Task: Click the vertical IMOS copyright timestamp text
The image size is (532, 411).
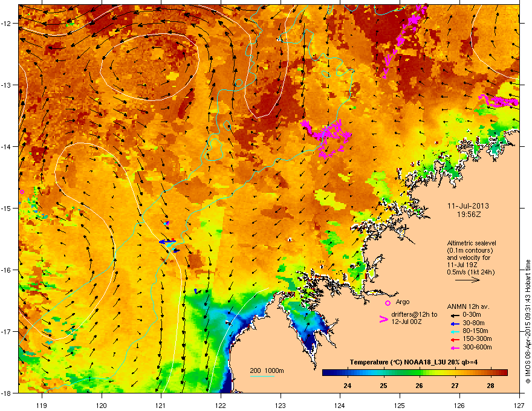Action: tap(528, 322)
